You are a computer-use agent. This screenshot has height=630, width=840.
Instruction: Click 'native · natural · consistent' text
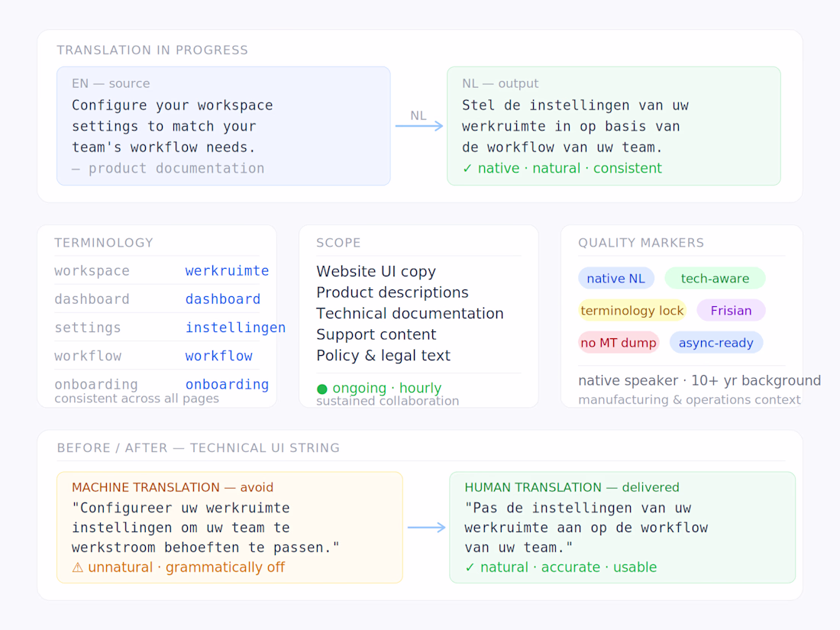click(570, 168)
